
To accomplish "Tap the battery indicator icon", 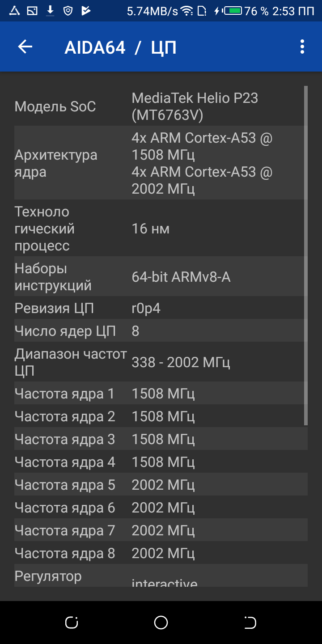I will 233,11.
